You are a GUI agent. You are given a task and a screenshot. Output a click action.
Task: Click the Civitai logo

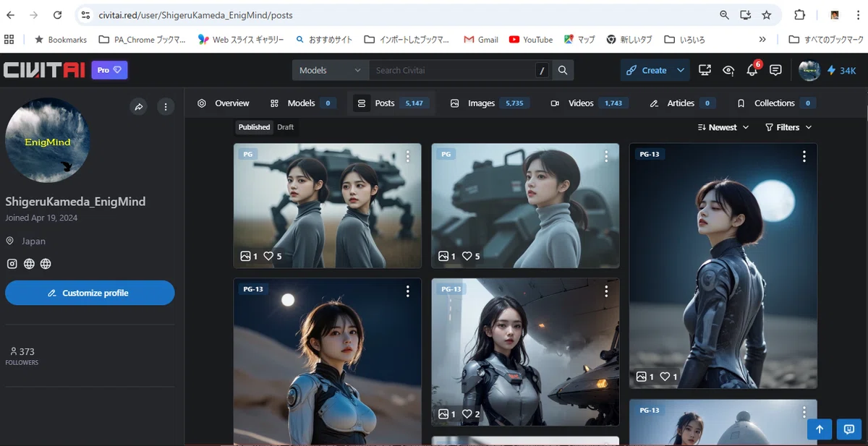[44, 70]
